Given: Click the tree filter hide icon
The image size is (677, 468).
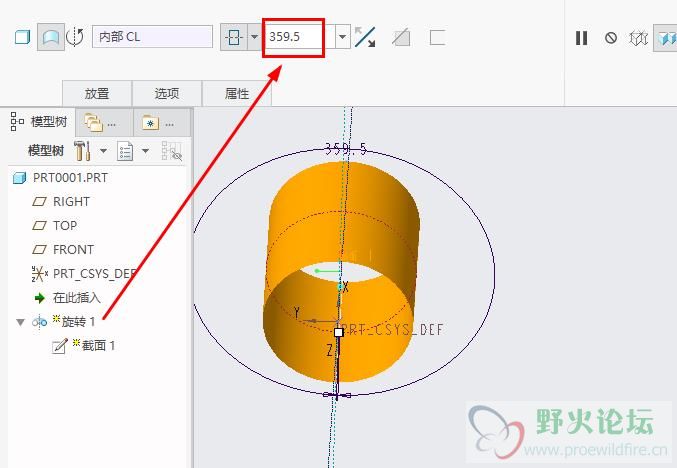Looking at the screenshot, I should pyautogui.click(x=171, y=151).
